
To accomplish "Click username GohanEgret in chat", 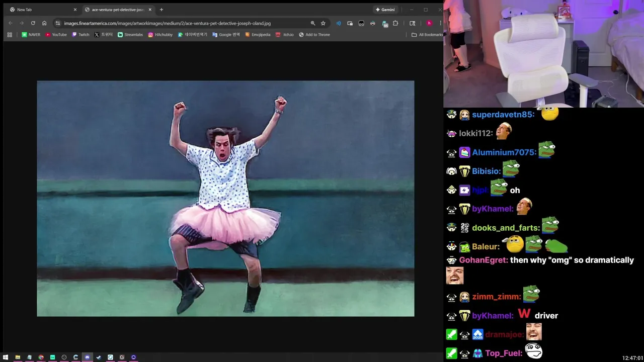I will [483, 260].
